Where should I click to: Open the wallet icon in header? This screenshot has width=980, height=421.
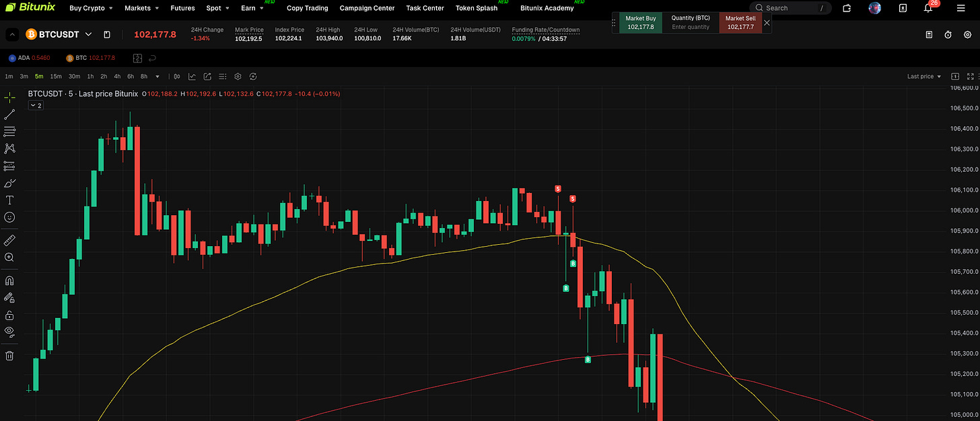(847, 8)
